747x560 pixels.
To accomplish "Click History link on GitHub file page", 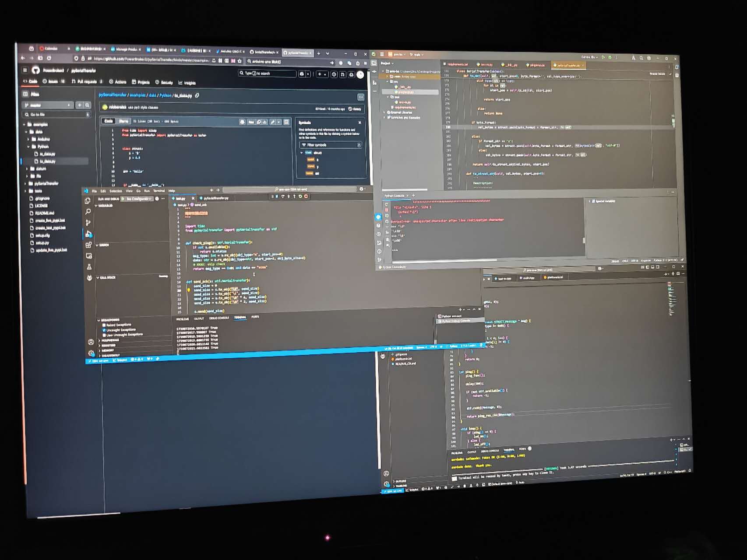I will pyautogui.click(x=355, y=109).
